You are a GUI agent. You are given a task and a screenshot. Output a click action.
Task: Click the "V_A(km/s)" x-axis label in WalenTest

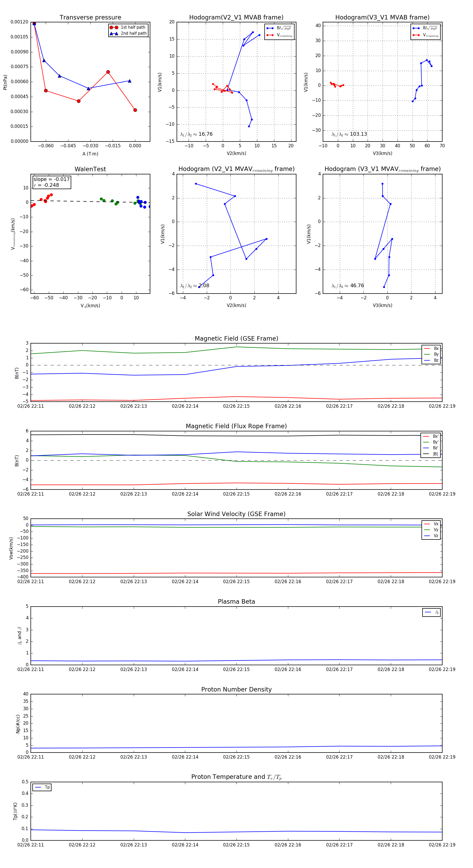(90, 306)
